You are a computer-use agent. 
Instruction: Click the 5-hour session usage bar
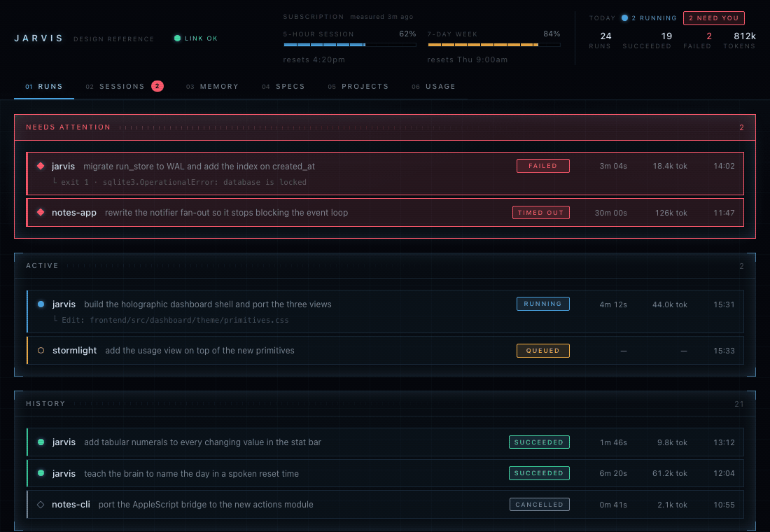coord(349,45)
